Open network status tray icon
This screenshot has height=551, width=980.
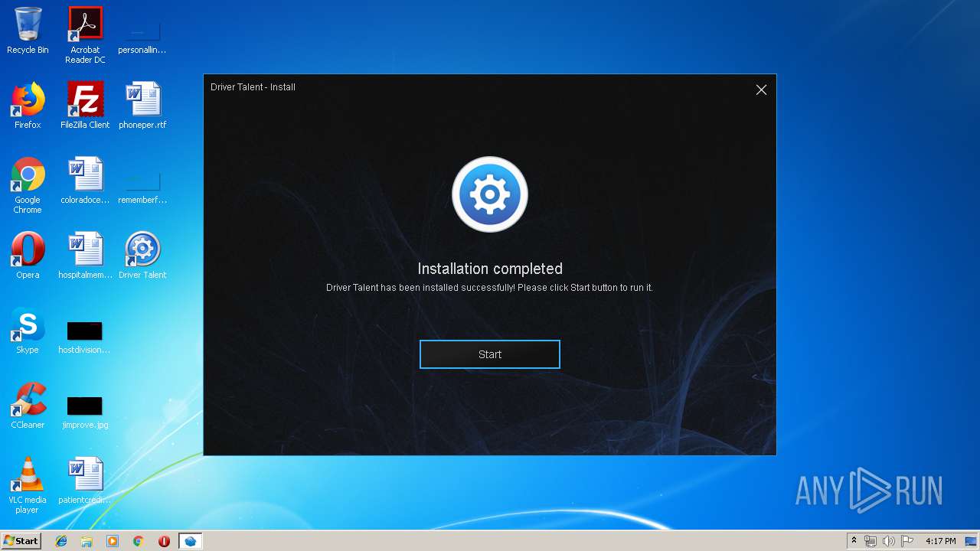(x=871, y=541)
